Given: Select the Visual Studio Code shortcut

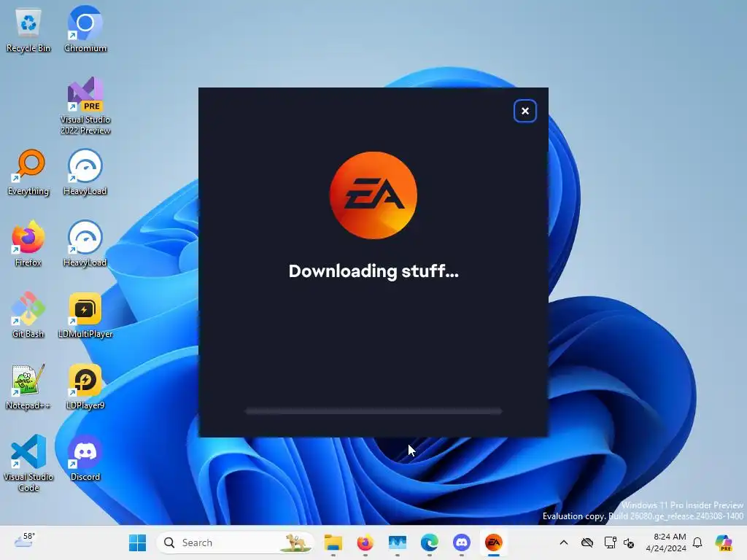Looking at the screenshot, I should click(28, 463).
